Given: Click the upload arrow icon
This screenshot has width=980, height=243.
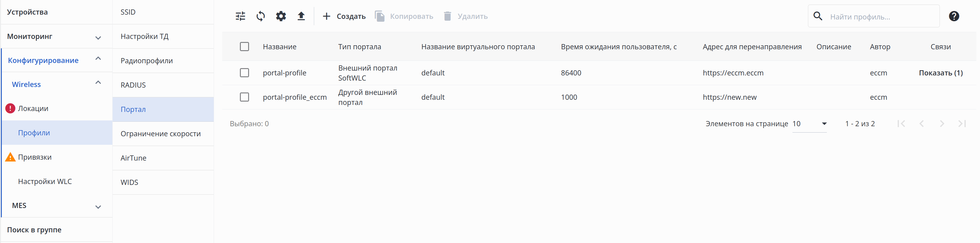Looking at the screenshot, I should 301,16.
